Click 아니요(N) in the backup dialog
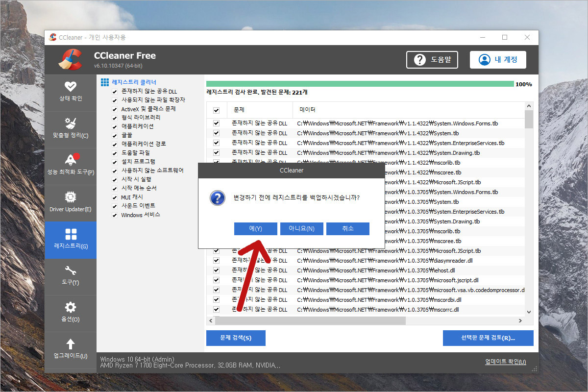This screenshot has height=392, width=588. 302,229
